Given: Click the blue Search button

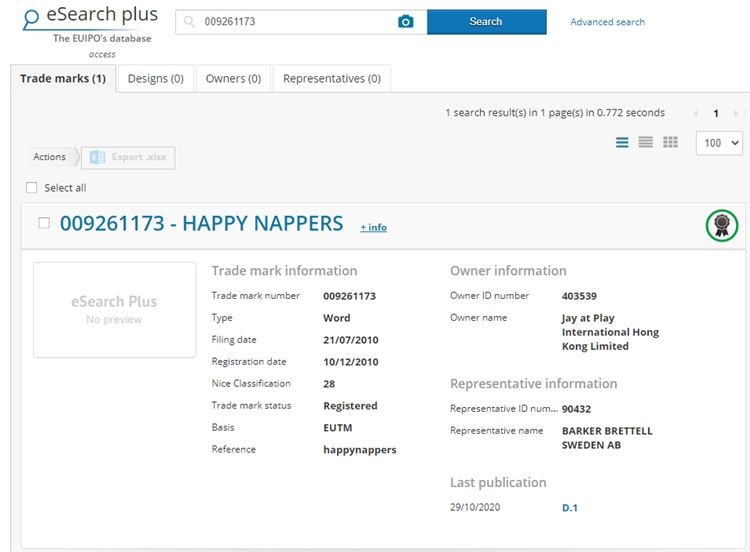Looking at the screenshot, I should pyautogui.click(x=486, y=22).
